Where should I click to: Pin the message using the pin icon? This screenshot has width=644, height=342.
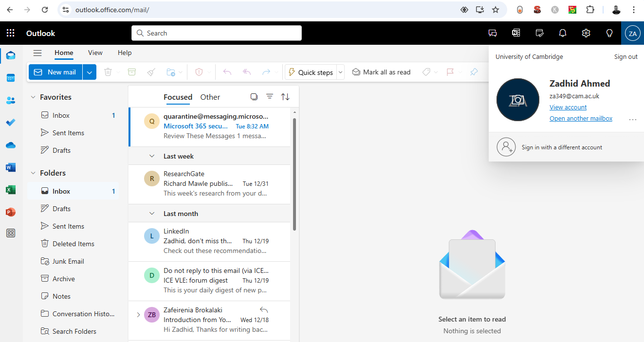(474, 72)
